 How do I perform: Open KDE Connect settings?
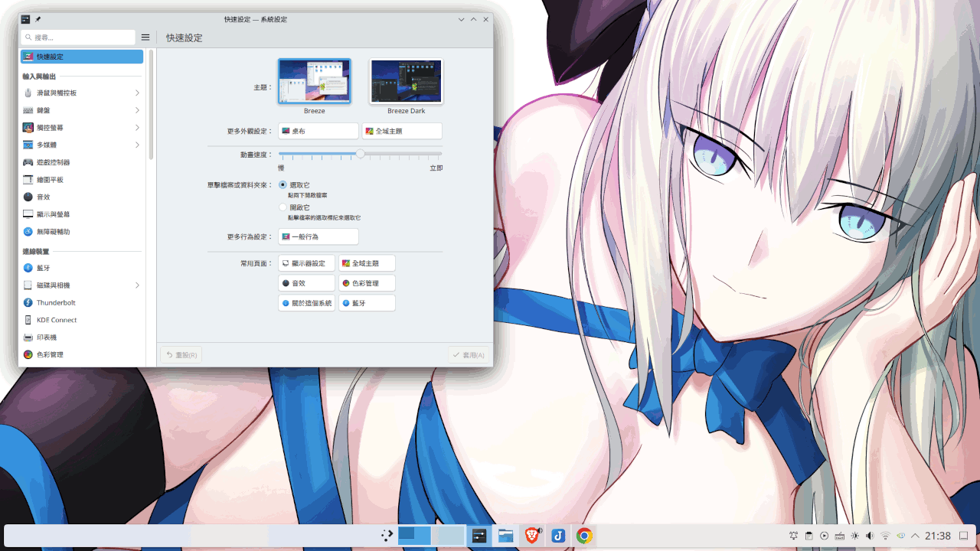tap(57, 320)
